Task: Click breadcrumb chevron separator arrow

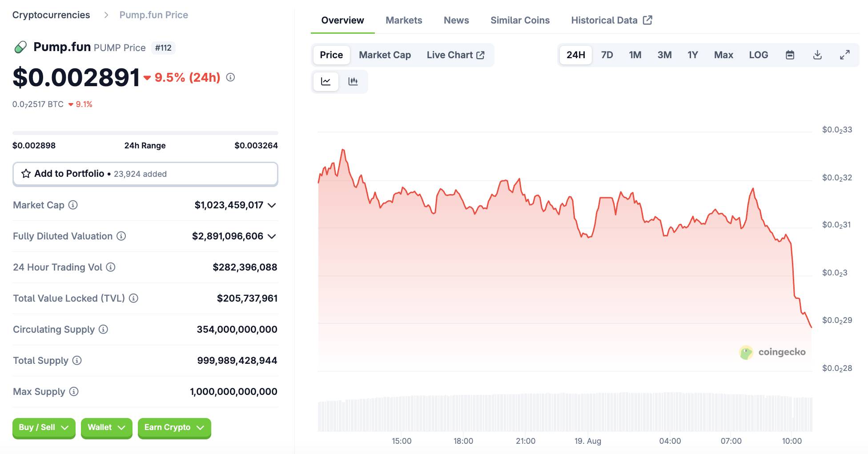Action: 106,15
